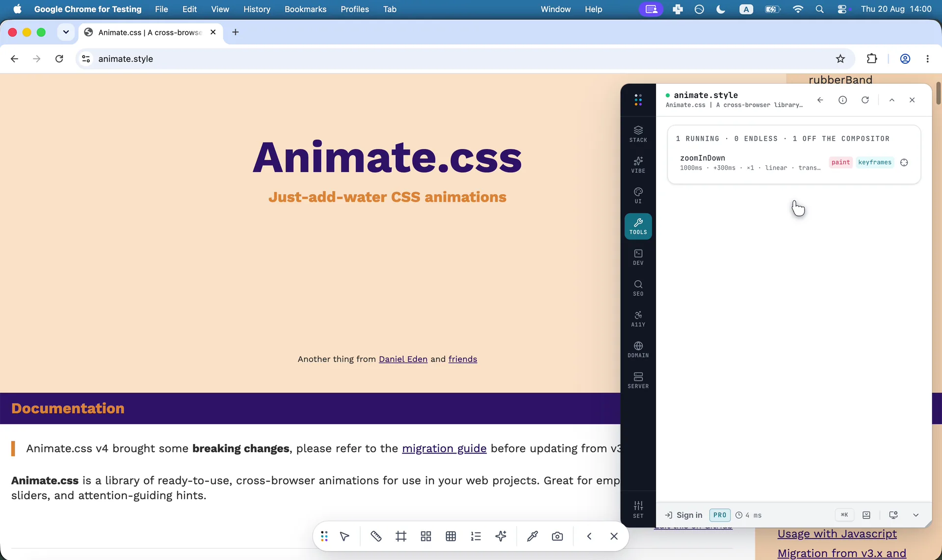Toggle the keyframes tag on zoomInDown
942x560 pixels.
tap(875, 162)
